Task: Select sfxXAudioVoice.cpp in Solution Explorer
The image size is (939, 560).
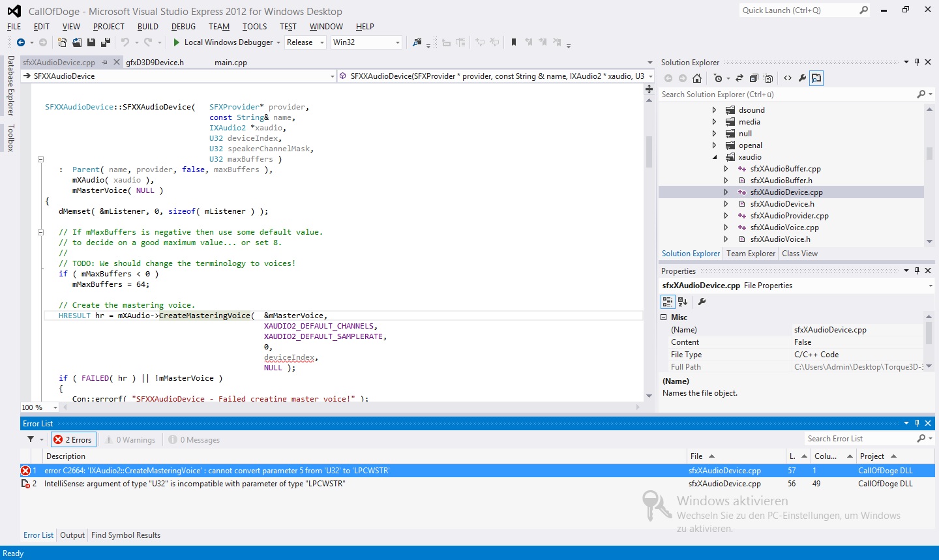Action: click(x=784, y=228)
